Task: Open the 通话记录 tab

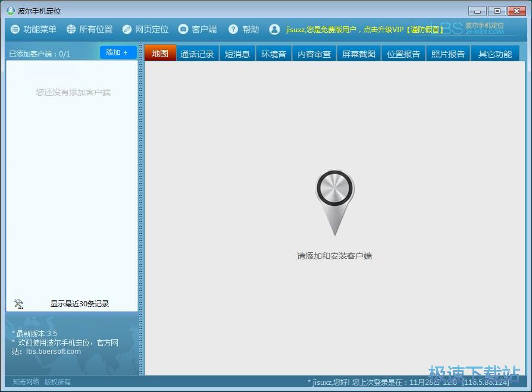Action: click(x=197, y=54)
